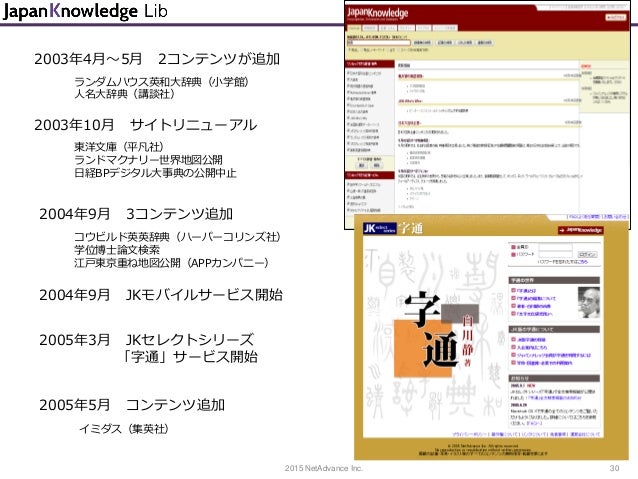Click the line 人名大辞典（講談社）
This screenshot has width=638, height=479.
[x=125, y=94]
